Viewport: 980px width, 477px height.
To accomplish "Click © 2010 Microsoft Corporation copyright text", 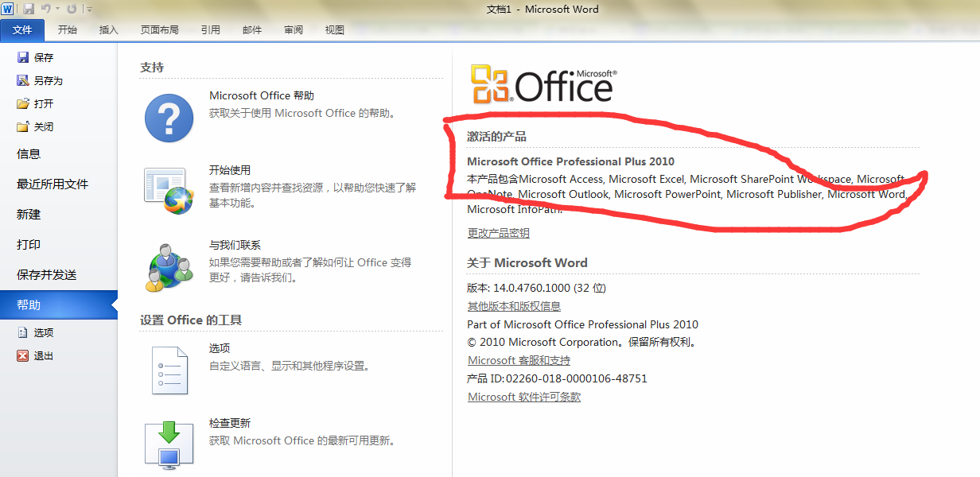I will pyautogui.click(x=582, y=343).
